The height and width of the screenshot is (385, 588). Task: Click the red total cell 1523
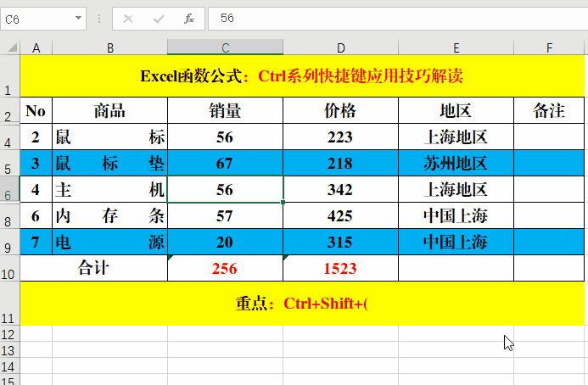click(340, 268)
